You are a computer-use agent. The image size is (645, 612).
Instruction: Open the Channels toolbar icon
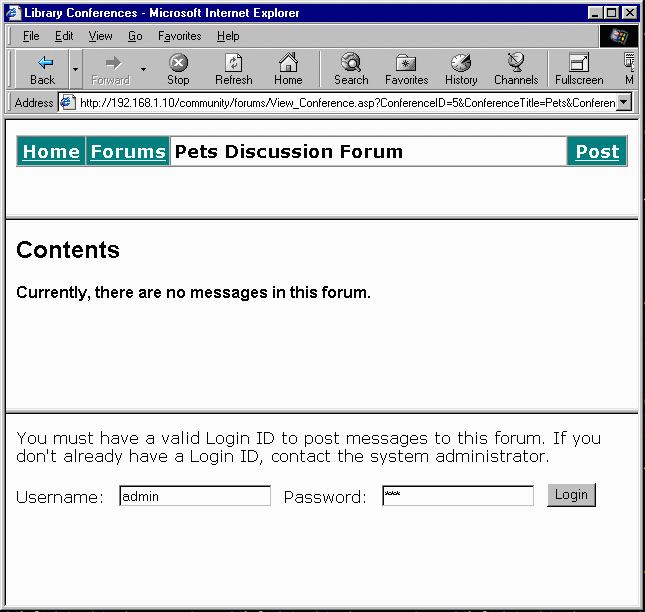click(516, 63)
